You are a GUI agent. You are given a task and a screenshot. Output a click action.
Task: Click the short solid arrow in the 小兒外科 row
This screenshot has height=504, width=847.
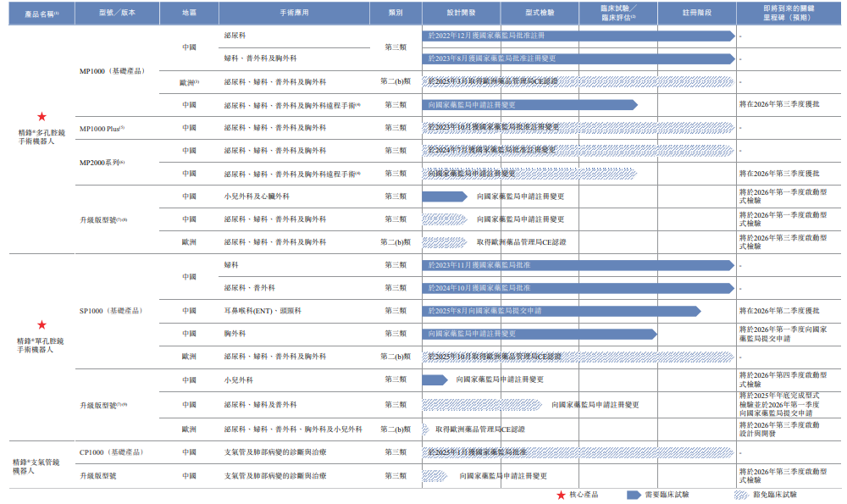point(435,379)
